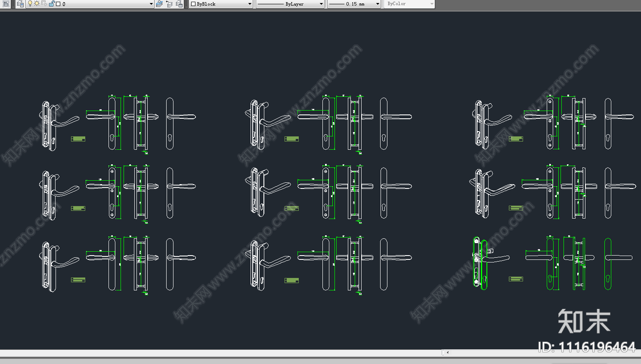Click the ByBlock color swatch box
This screenshot has height=364, width=641.
193,4
